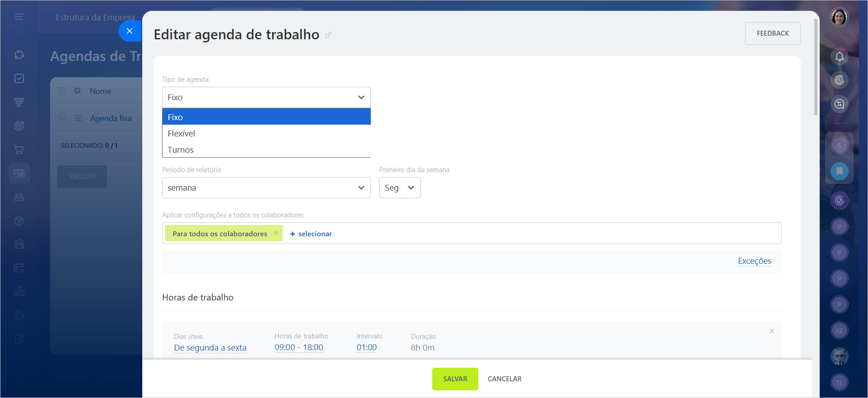
Task: Collapse the Tipo de agenda dropdown
Action: (266, 97)
